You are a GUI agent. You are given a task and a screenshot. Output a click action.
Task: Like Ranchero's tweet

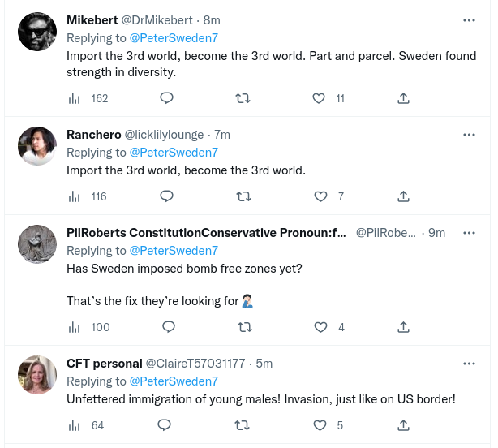320,196
